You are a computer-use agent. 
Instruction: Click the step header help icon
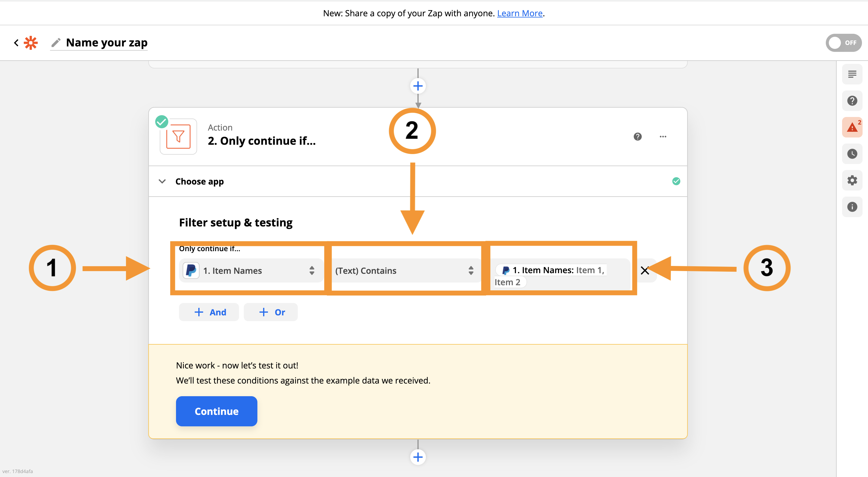pyautogui.click(x=637, y=137)
